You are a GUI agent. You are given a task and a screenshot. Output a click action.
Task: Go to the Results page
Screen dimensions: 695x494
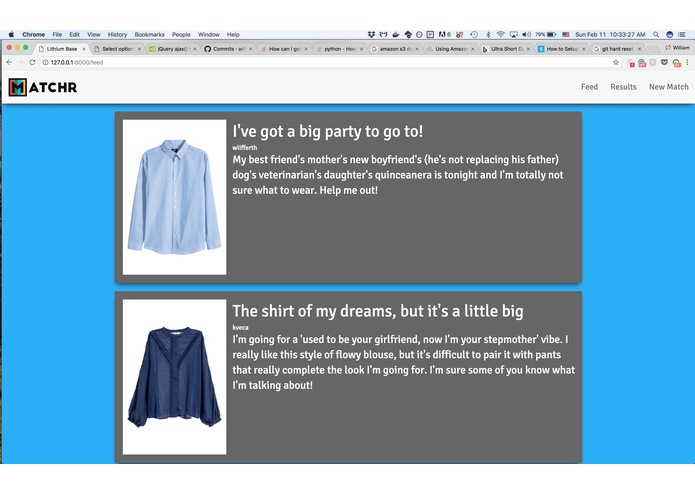[x=623, y=87]
